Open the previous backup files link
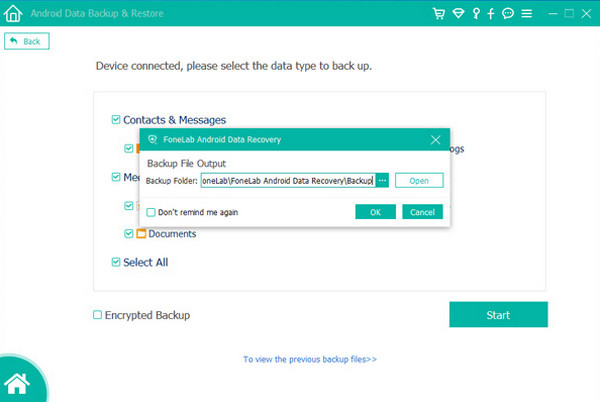 pos(309,358)
